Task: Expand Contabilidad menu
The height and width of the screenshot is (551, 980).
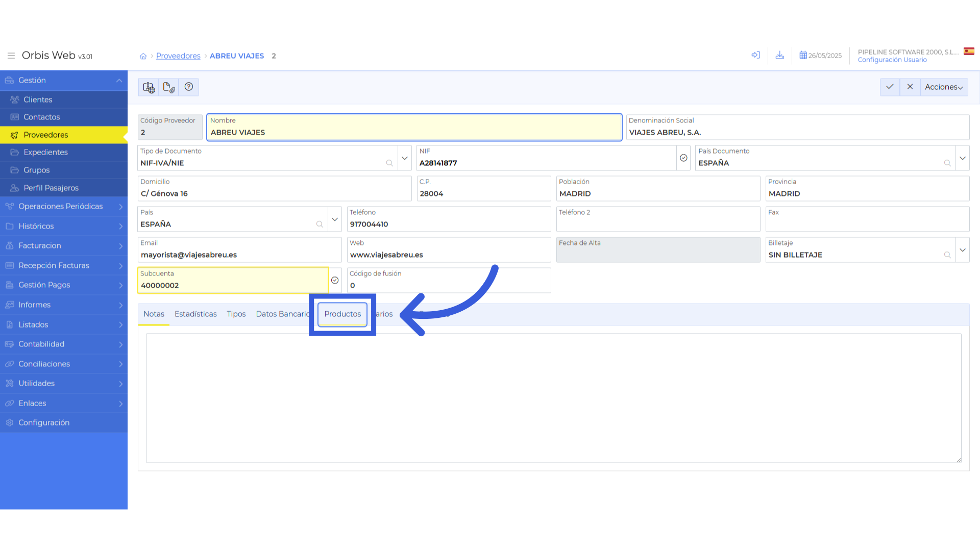Action: (x=64, y=344)
